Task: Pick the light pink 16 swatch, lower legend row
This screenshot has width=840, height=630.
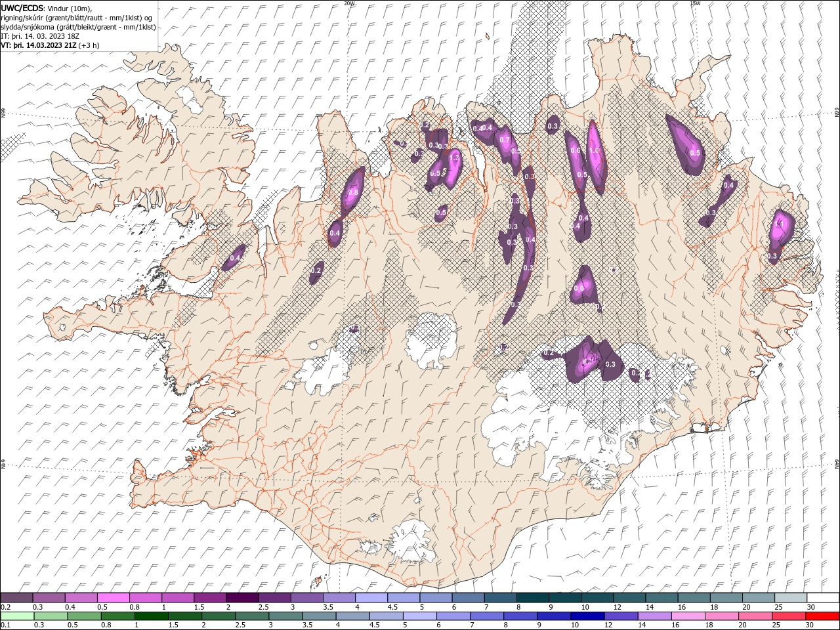Action: pyautogui.click(x=688, y=616)
